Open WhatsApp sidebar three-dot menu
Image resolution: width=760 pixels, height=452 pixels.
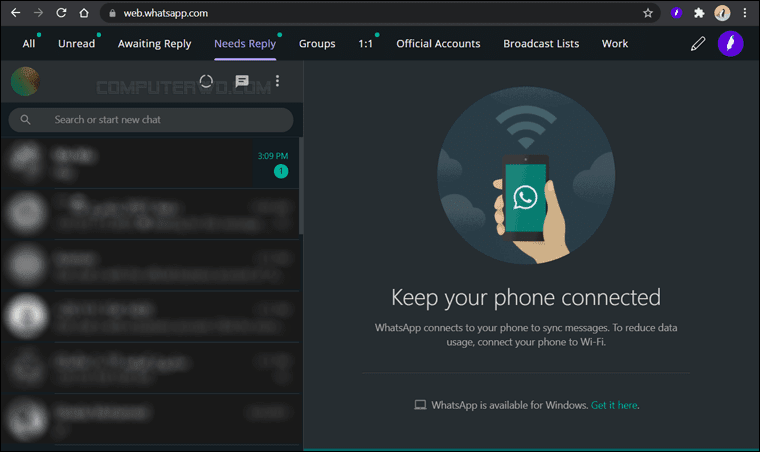277,81
